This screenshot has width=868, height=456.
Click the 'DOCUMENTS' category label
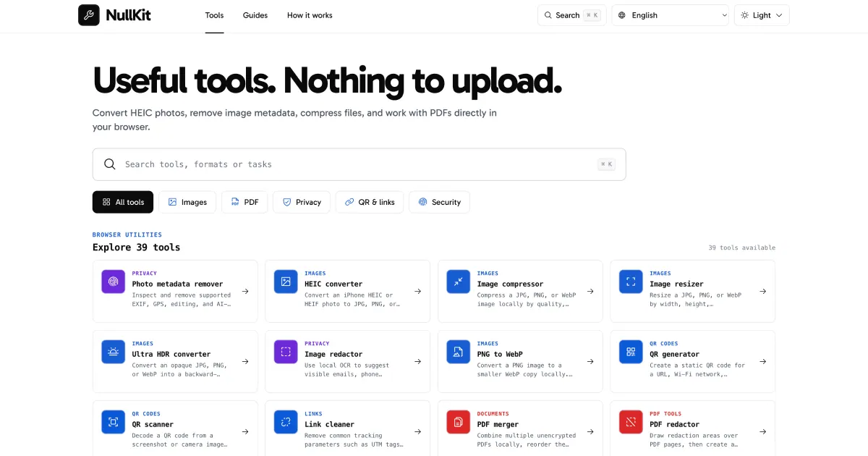pyautogui.click(x=493, y=414)
